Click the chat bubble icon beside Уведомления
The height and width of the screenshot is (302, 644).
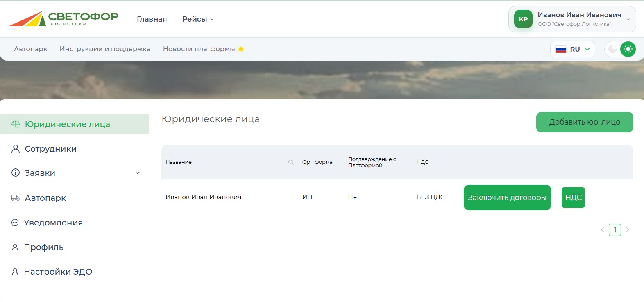15,223
